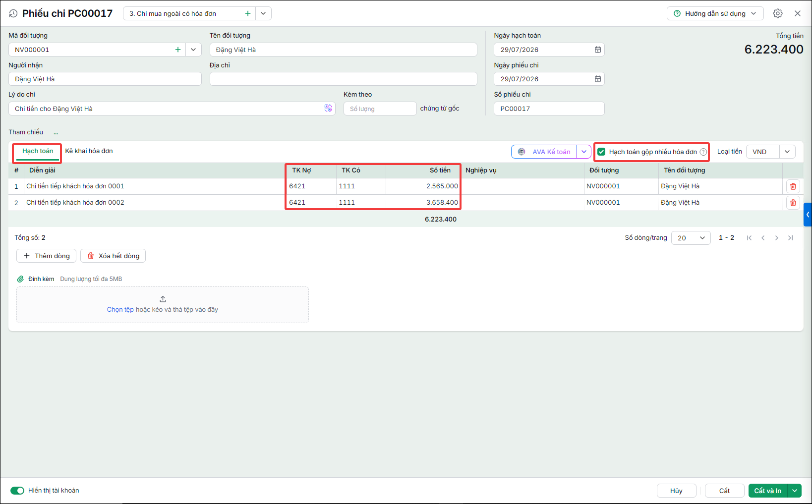Click the Lý do chi text field

click(172, 109)
